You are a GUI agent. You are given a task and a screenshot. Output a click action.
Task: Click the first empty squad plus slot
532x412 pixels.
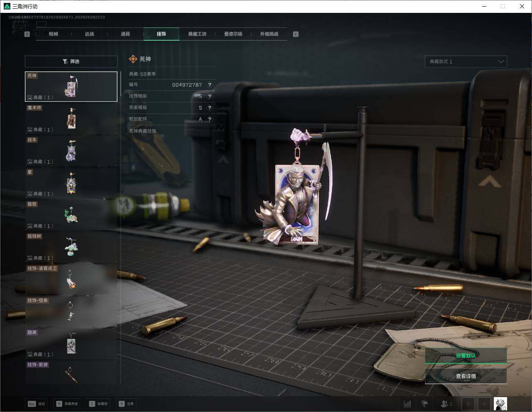468,404
